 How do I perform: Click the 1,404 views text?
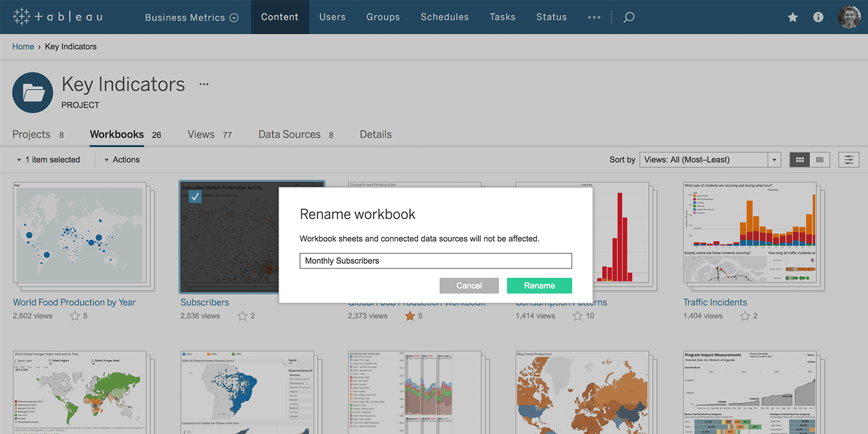tap(703, 316)
